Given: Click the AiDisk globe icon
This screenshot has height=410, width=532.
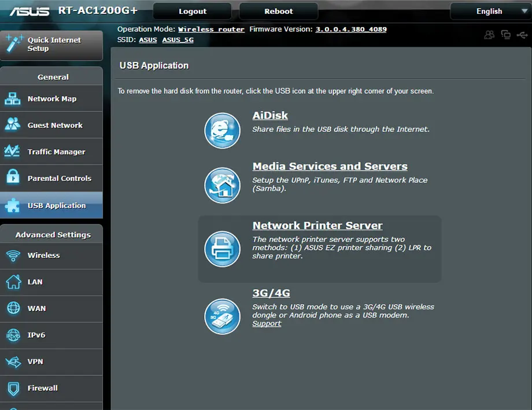Looking at the screenshot, I should [x=222, y=131].
